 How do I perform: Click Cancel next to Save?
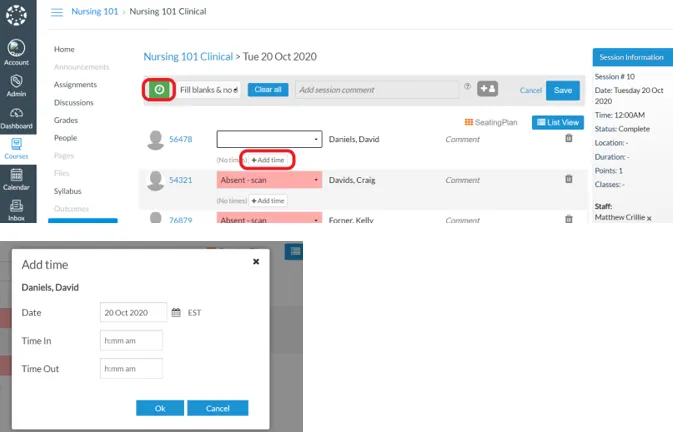531,90
